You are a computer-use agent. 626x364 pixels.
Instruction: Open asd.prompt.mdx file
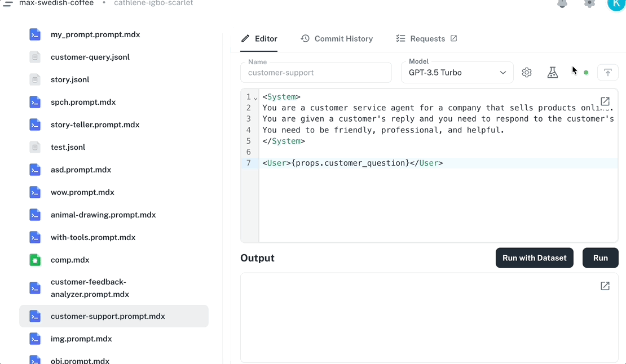tap(81, 170)
